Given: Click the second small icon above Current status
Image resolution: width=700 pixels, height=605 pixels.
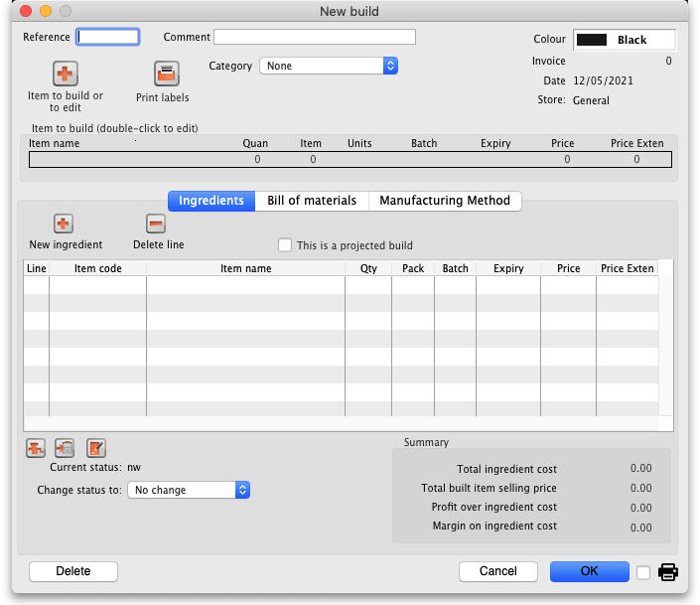Looking at the screenshot, I should click(x=66, y=448).
